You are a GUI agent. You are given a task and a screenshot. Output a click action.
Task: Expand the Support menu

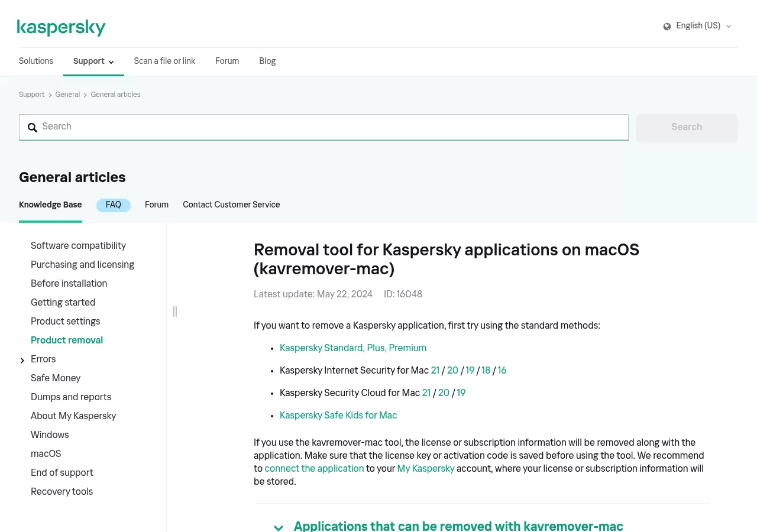(x=93, y=61)
